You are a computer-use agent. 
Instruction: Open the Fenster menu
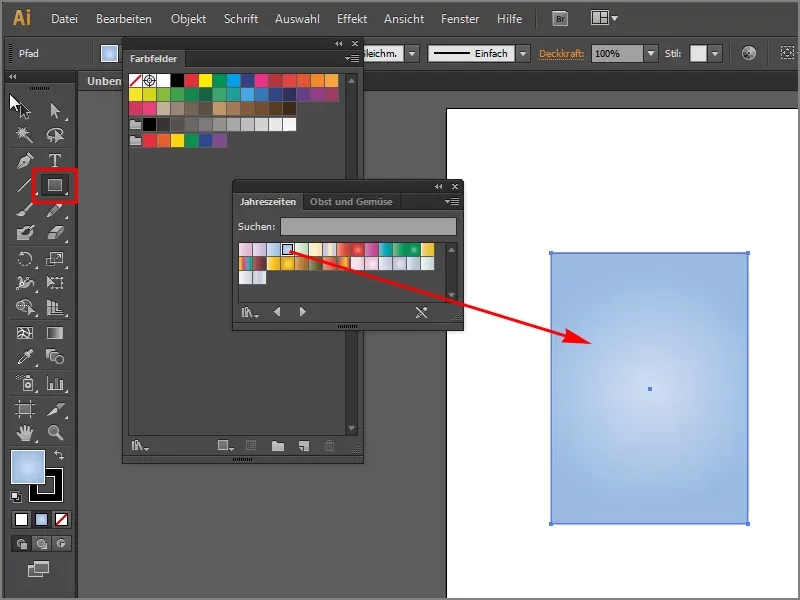pos(460,18)
